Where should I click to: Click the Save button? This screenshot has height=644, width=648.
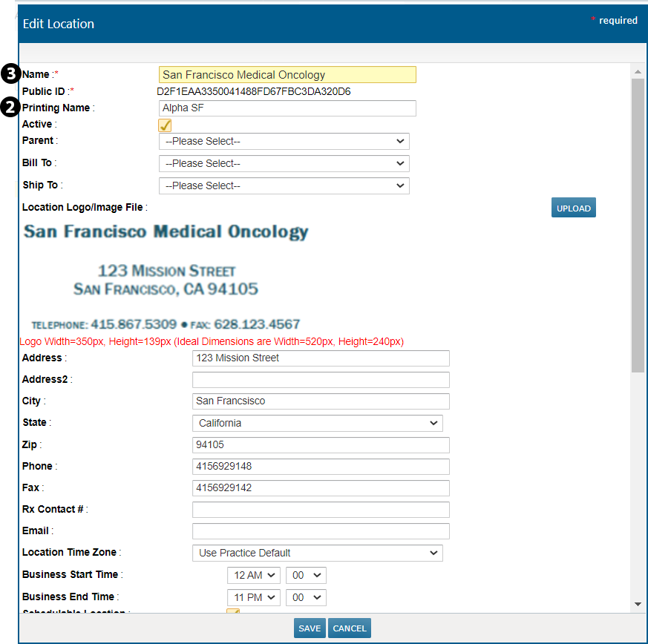pos(310,628)
